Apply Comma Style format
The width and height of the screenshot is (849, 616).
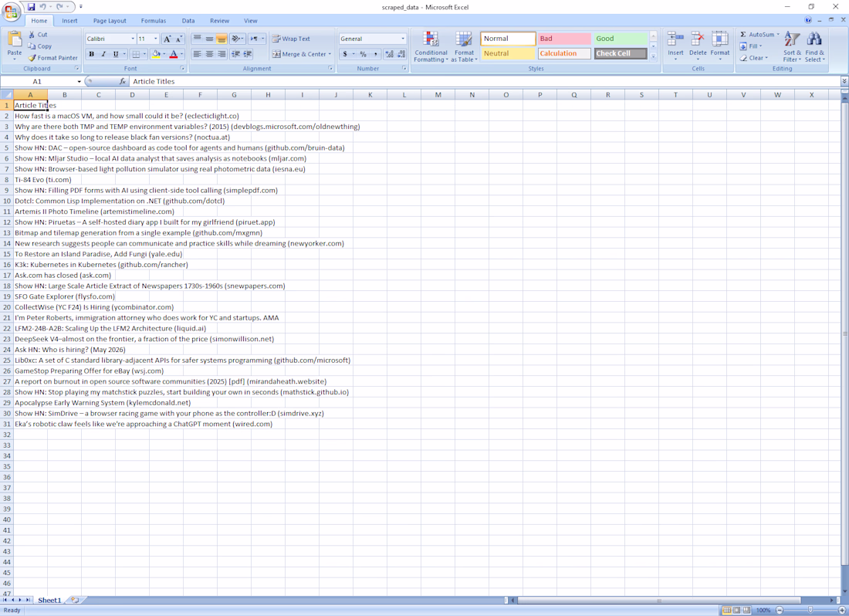pyautogui.click(x=375, y=54)
